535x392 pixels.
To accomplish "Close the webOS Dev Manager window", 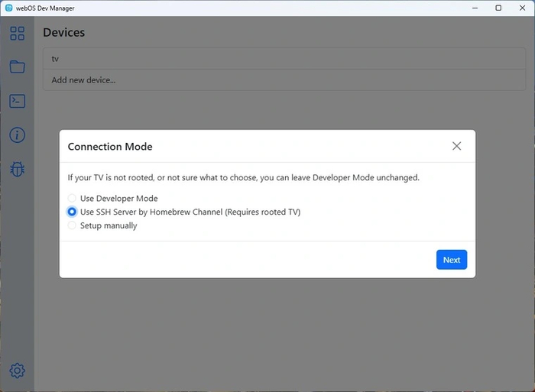I will pos(523,8).
